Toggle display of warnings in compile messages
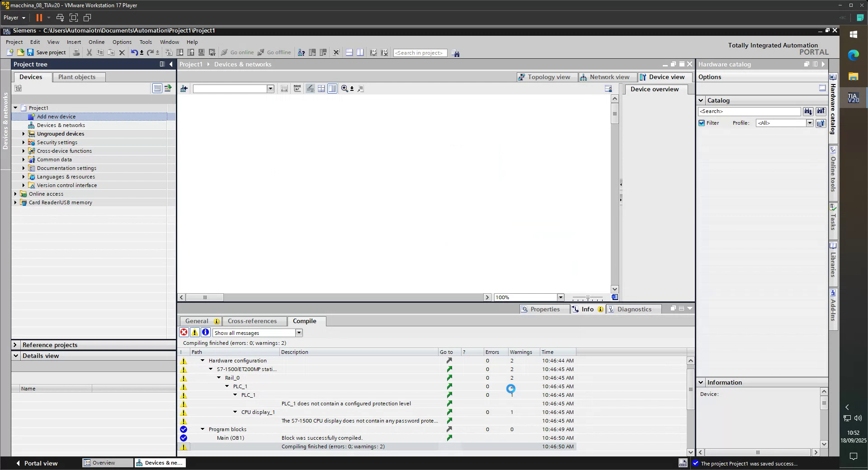This screenshot has height=470, width=868. 195,333
